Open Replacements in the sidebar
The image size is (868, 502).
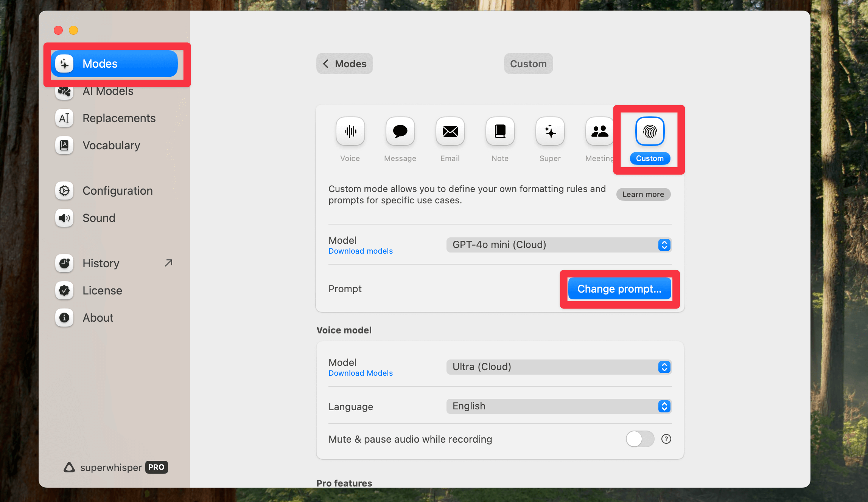[x=118, y=118]
